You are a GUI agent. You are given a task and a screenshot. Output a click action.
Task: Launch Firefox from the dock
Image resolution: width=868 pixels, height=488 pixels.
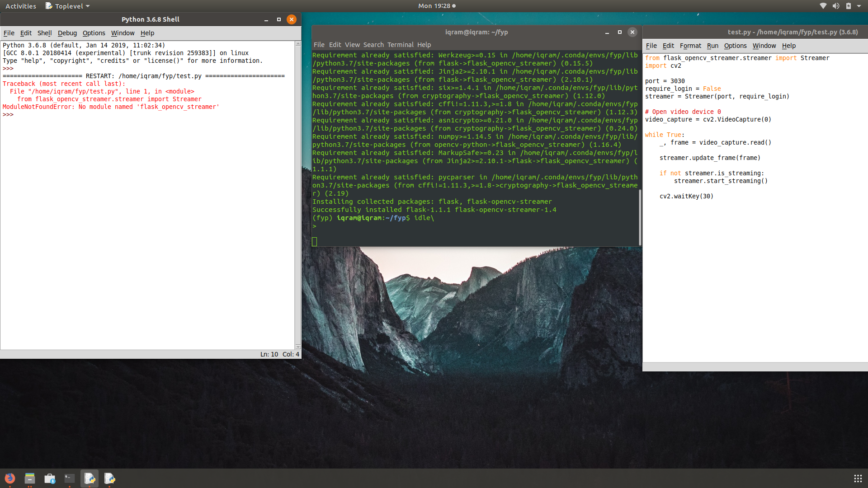pyautogui.click(x=9, y=478)
